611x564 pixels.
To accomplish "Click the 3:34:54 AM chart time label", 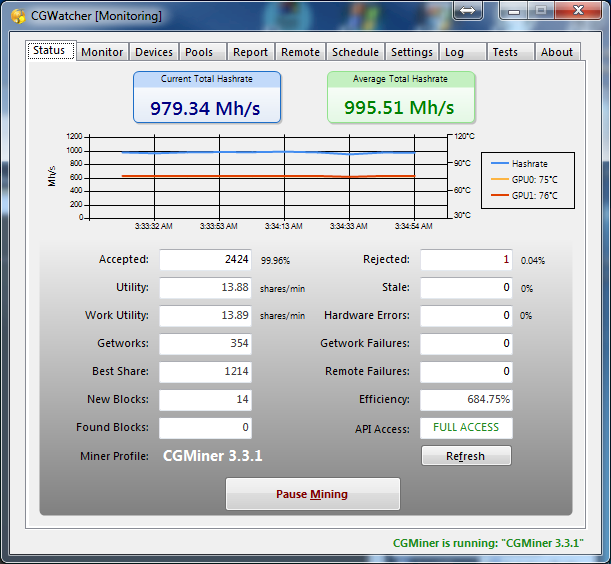I will tap(413, 226).
